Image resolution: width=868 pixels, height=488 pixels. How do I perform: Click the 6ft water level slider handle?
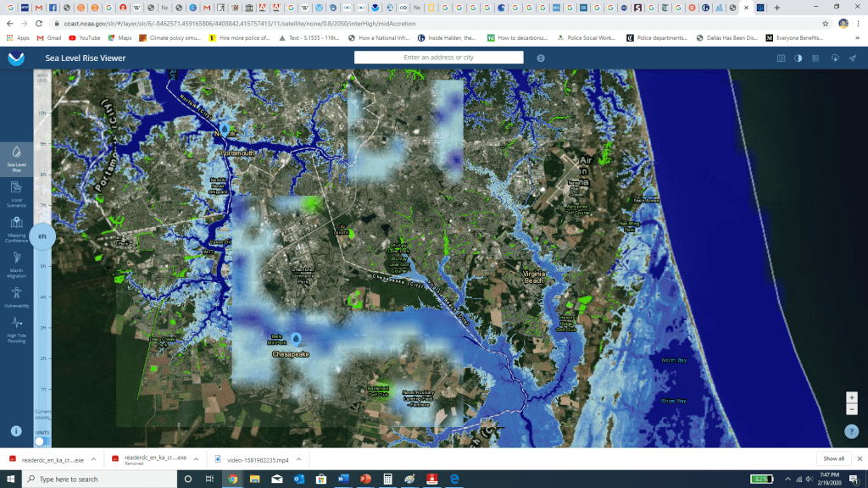[42, 237]
